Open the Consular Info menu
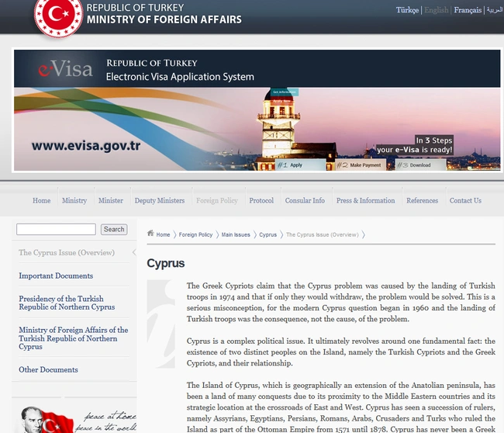 (305, 200)
